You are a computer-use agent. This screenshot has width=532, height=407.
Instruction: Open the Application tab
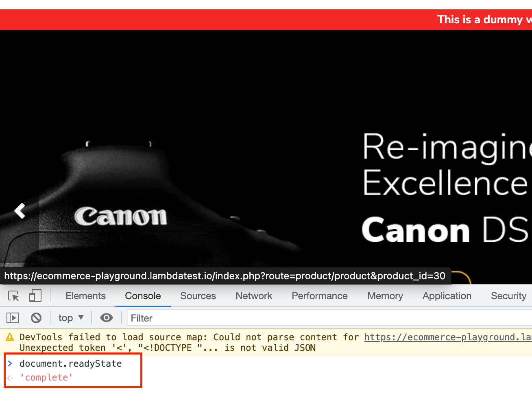pyautogui.click(x=447, y=296)
